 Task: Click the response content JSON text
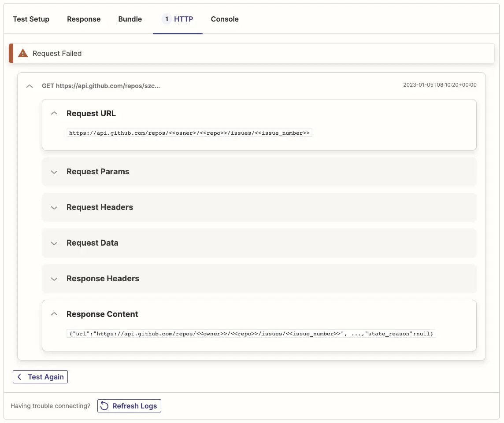point(251,334)
